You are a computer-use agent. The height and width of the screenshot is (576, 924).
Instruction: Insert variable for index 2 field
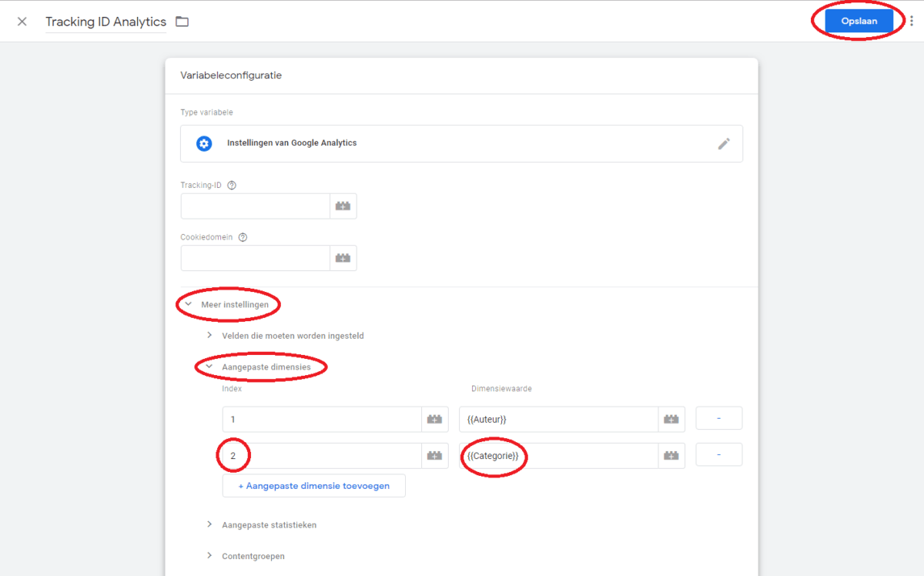click(x=435, y=455)
